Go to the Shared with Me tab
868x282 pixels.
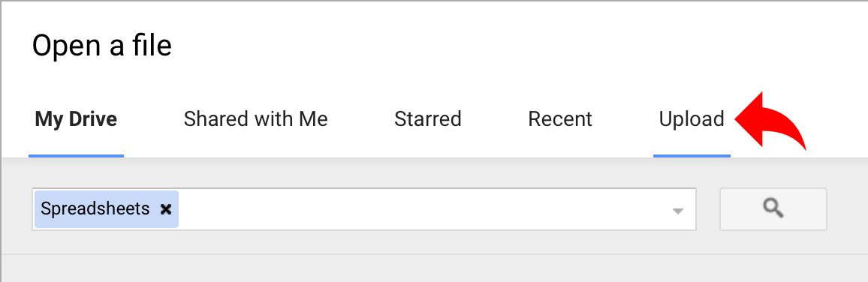point(256,119)
